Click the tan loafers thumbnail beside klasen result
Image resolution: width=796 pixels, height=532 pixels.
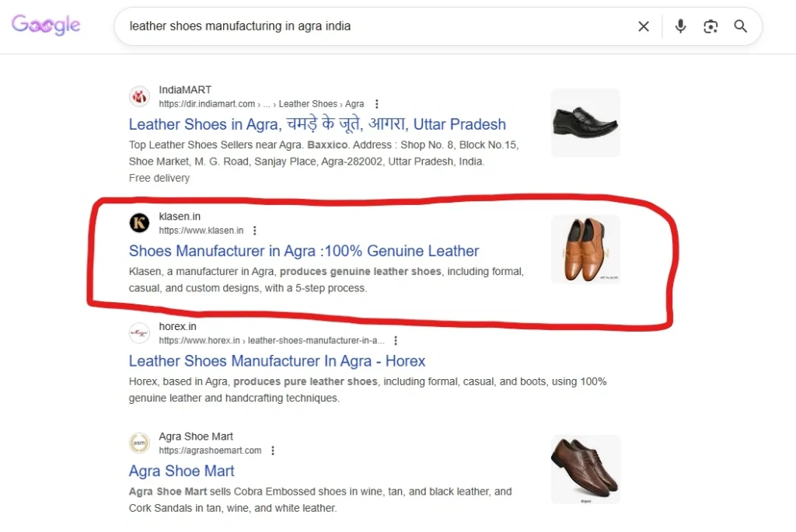[585, 249]
